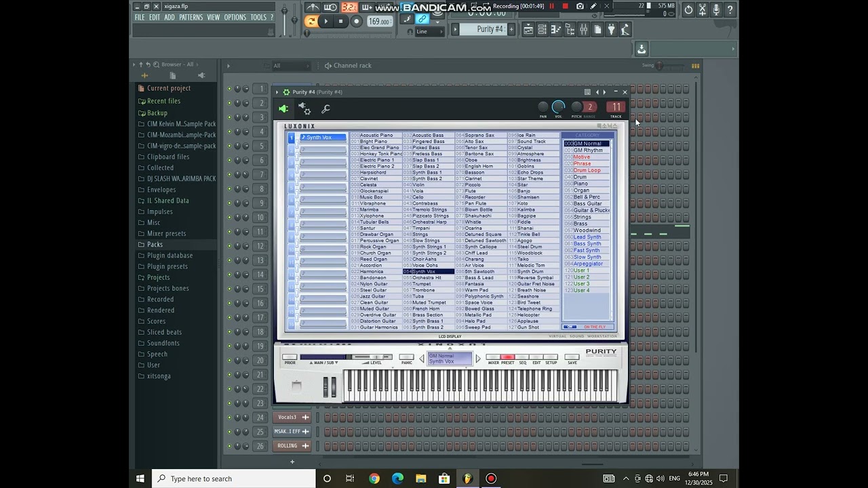Open the ADD menu
This screenshot has width=868, height=488.
[x=170, y=18]
